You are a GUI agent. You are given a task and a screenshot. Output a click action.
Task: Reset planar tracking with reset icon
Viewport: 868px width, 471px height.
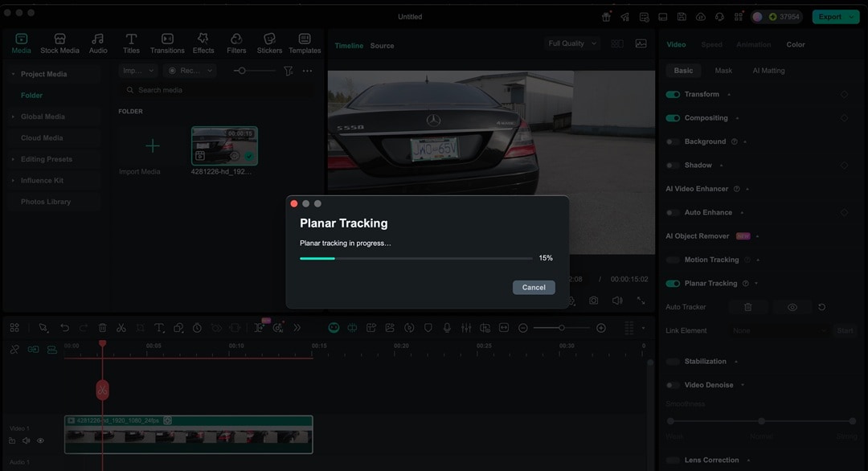click(822, 307)
